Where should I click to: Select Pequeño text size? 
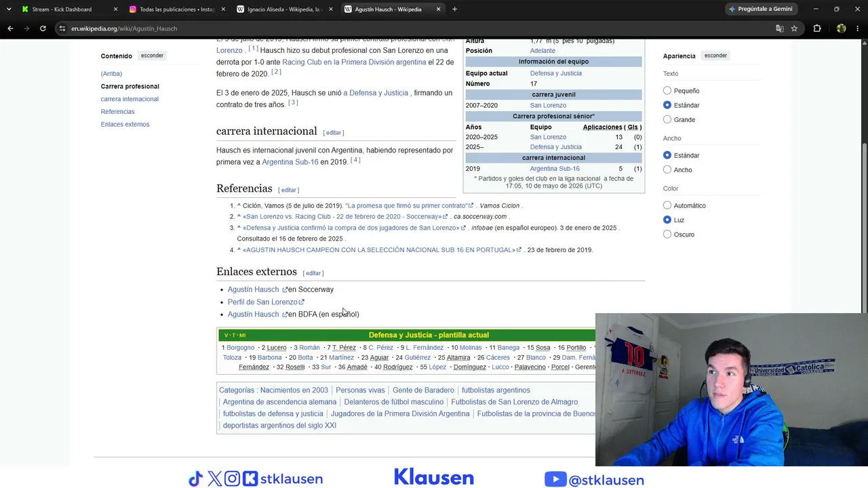point(667,91)
